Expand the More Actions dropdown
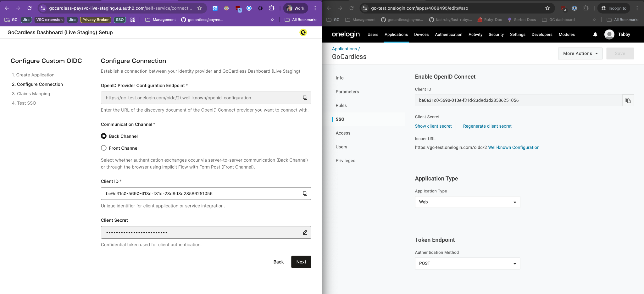The width and height of the screenshot is (644, 294). [580, 53]
